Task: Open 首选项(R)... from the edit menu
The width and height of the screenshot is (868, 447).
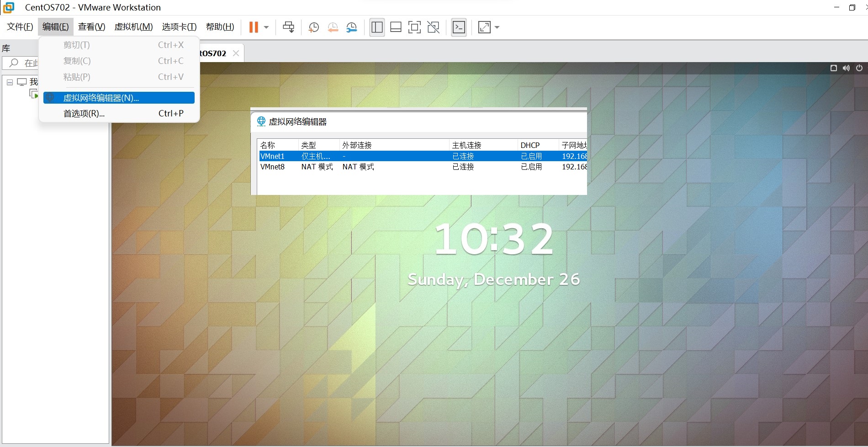Action: 119,114
